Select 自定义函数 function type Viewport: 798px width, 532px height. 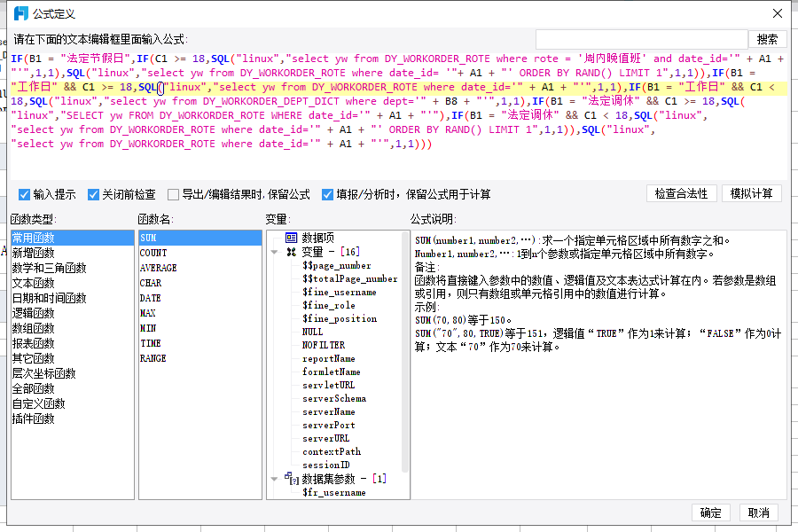pyautogui.click(x=73, y=403)
